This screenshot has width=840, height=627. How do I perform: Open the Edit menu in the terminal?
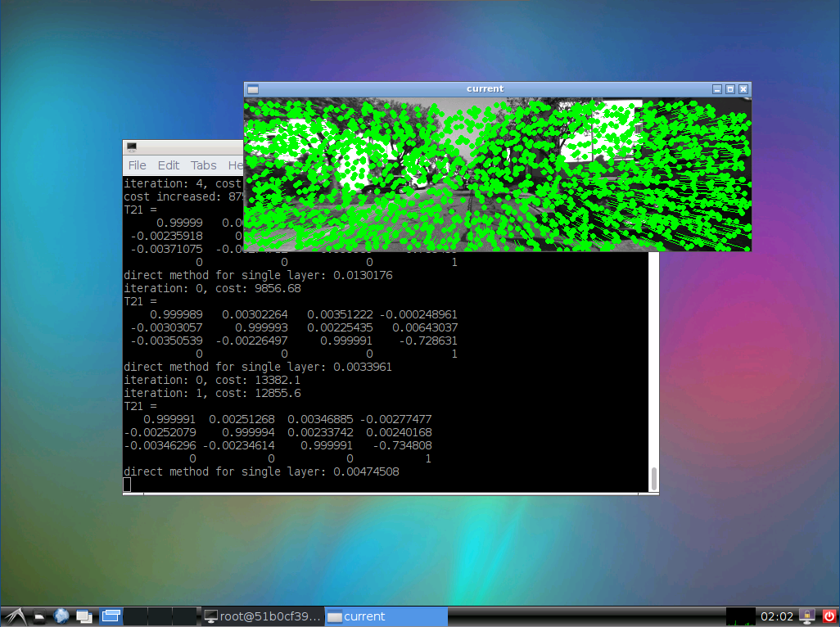168,165
